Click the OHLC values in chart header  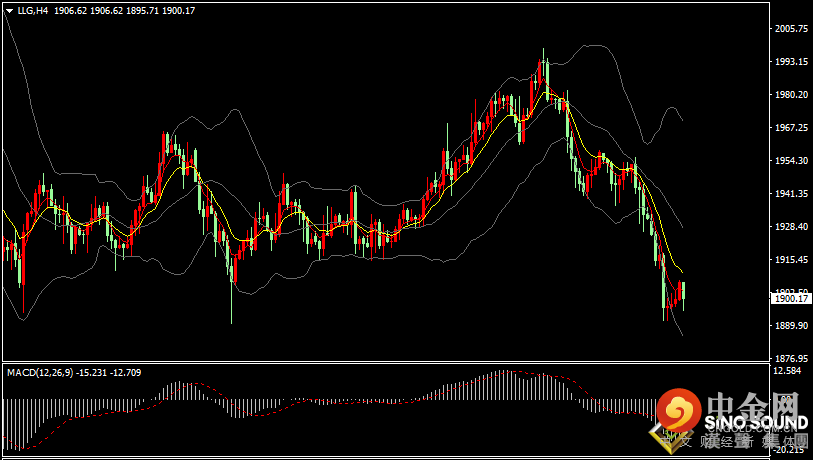coord(127,12)
